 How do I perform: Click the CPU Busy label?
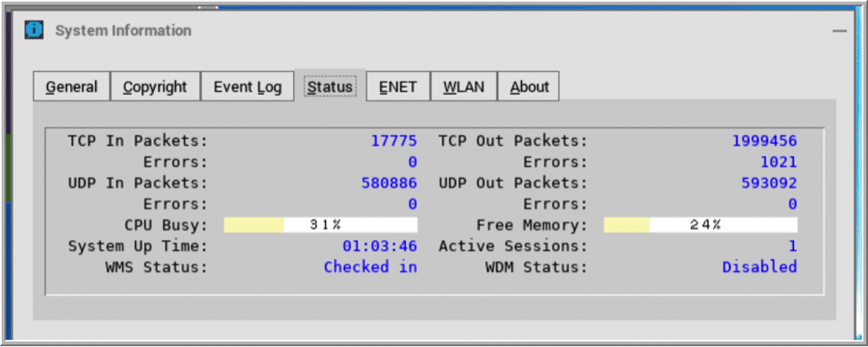166,225
